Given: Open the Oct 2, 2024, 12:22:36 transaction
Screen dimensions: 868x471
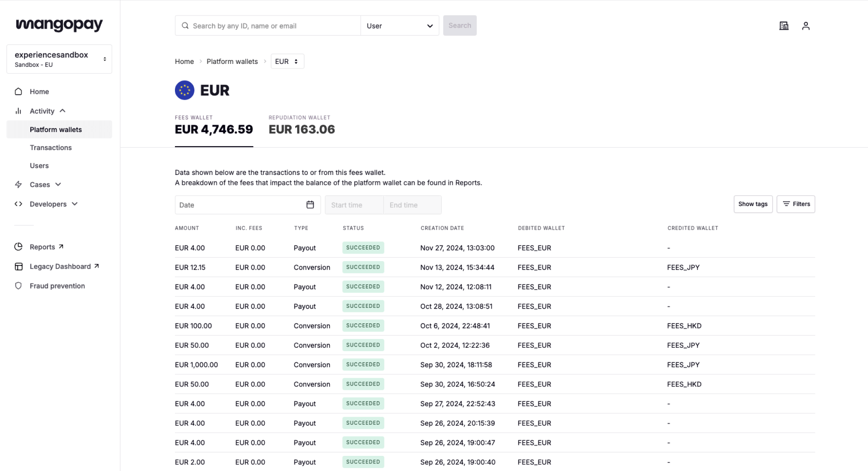Looking at the screenshot, I should click(x=495, y=345).
